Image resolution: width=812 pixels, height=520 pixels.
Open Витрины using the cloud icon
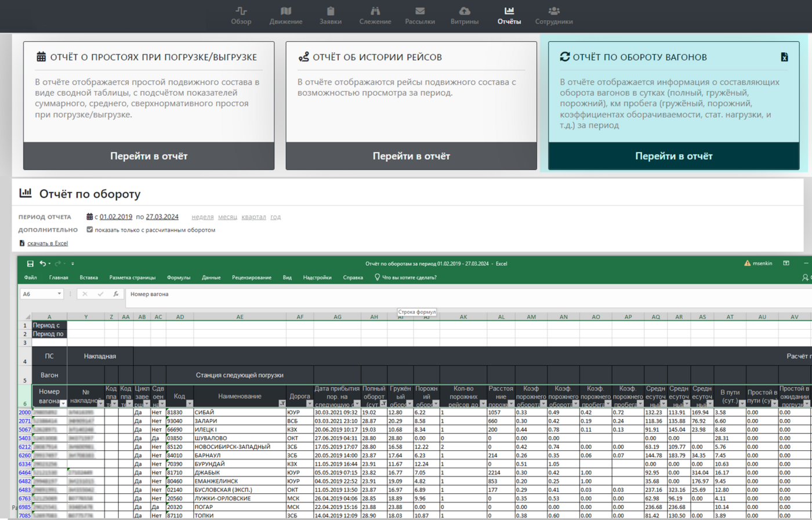[463, 11]
